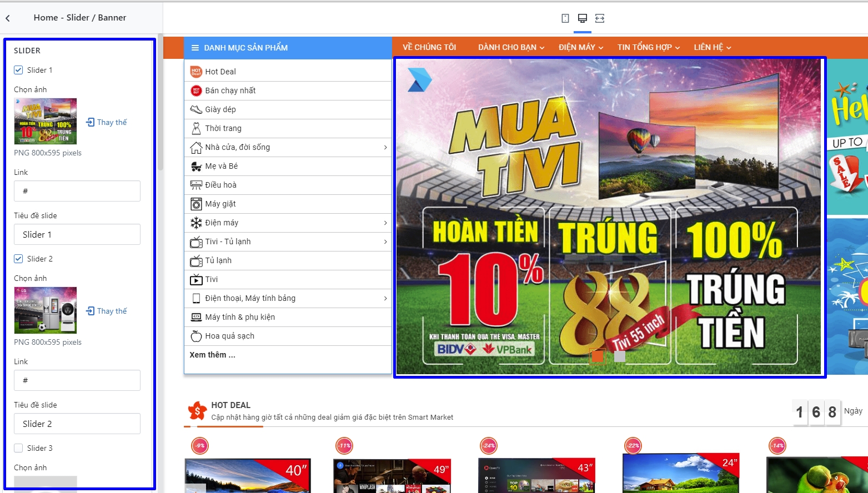Click the hamburger icon beside DANH MỤC SẢN PHẨM

pos(195,48)
